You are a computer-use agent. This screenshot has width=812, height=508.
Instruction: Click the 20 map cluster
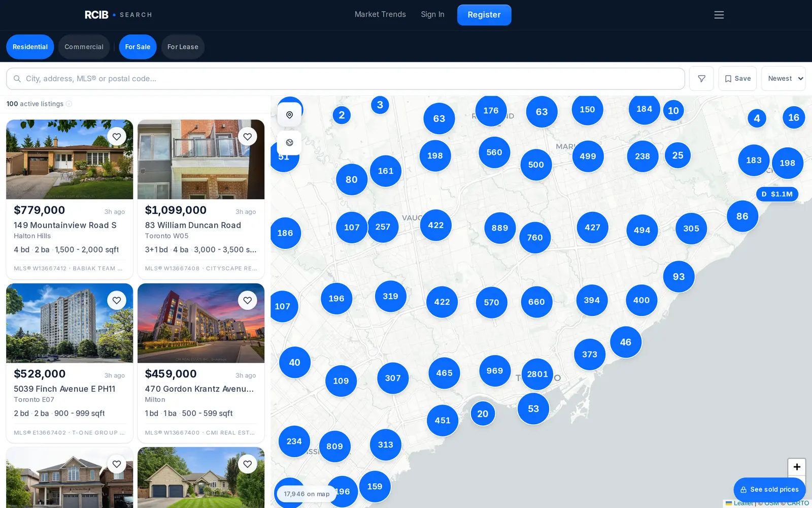pyautogui.click(x=483, y=414)
